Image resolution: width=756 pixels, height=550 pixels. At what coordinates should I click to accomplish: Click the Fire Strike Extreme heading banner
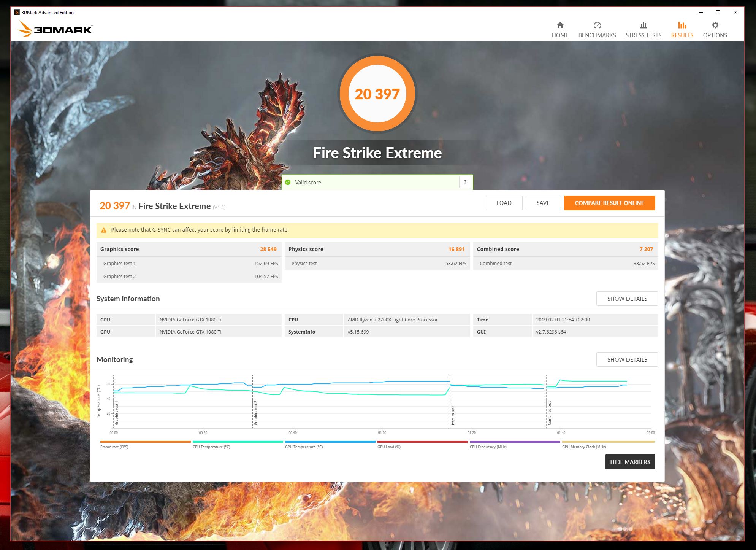[x=377, y=153]
